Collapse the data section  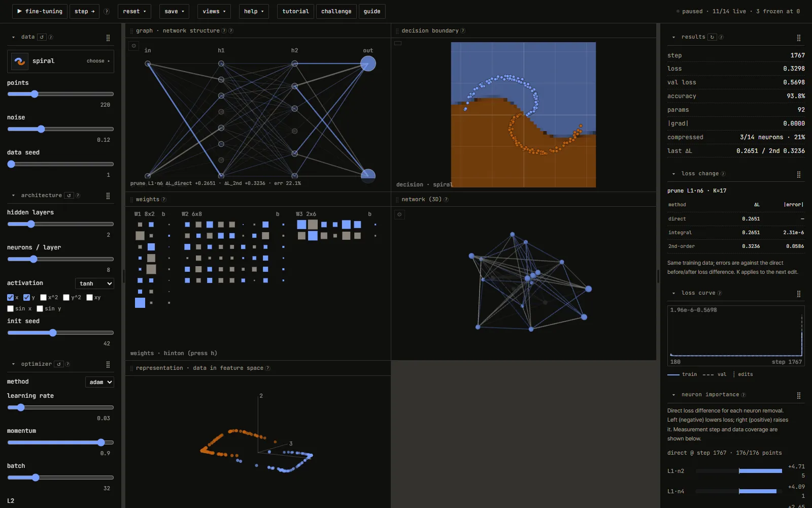click(x=13, y=37)
